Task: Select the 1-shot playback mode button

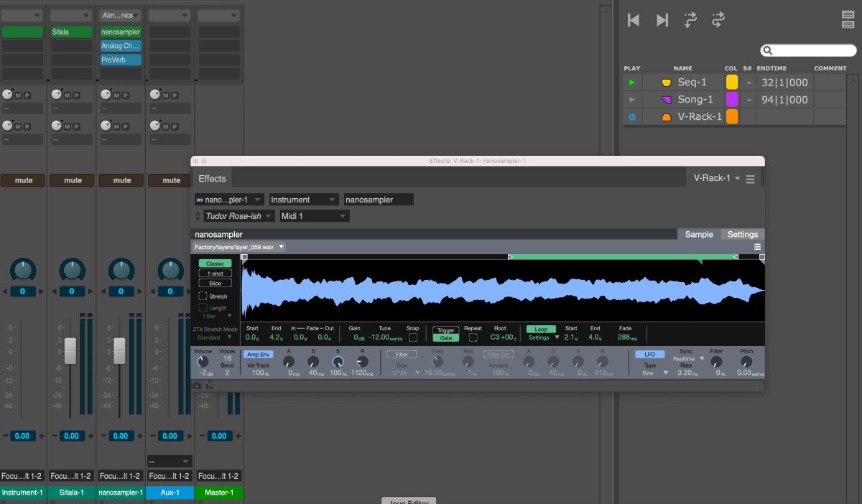Action: coord(215,273)
